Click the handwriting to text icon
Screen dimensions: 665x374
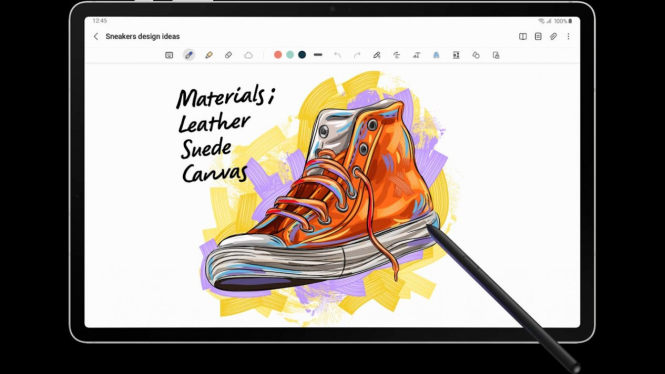[x=416, y=55]
